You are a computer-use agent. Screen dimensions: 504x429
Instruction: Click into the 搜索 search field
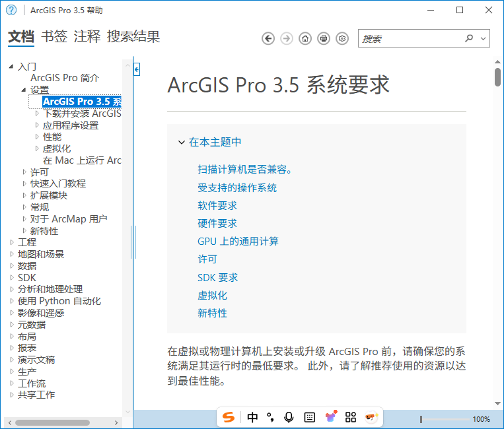tap(411, 38)
